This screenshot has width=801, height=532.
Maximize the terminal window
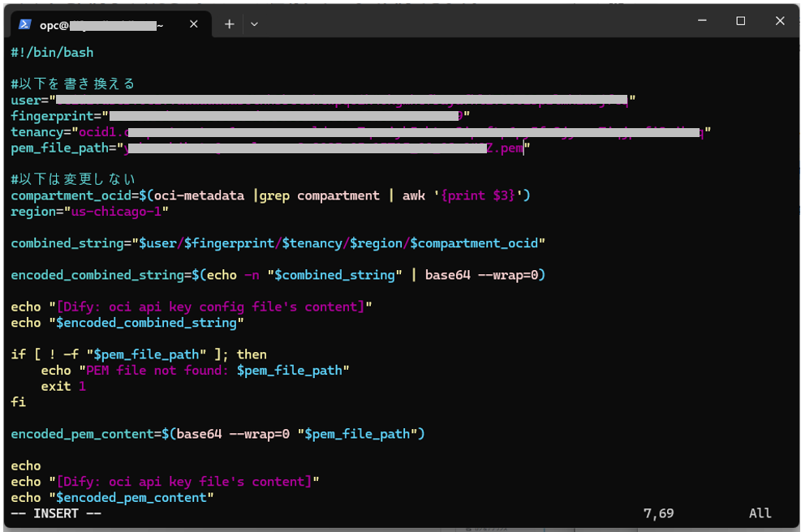[x=741, y=21]
